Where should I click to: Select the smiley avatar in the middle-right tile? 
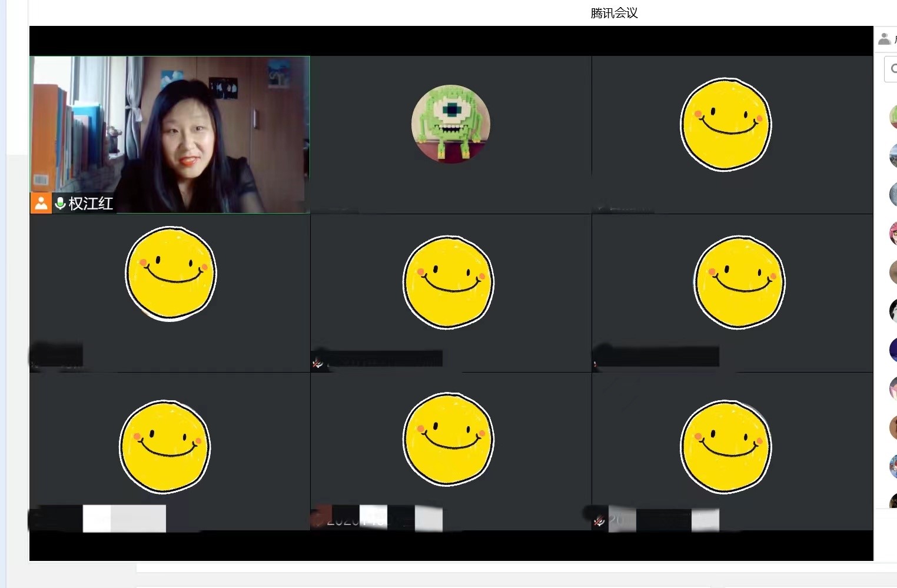point(739,282)
